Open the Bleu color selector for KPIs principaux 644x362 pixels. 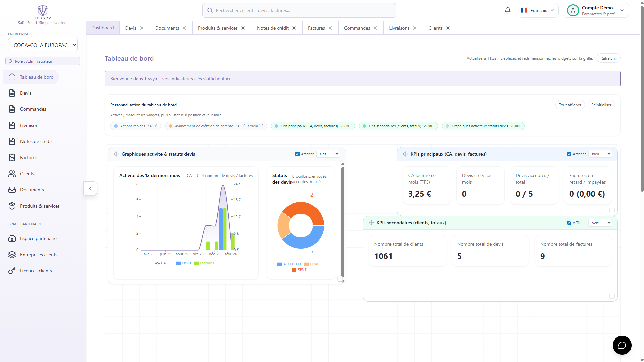tap(601, 154)
